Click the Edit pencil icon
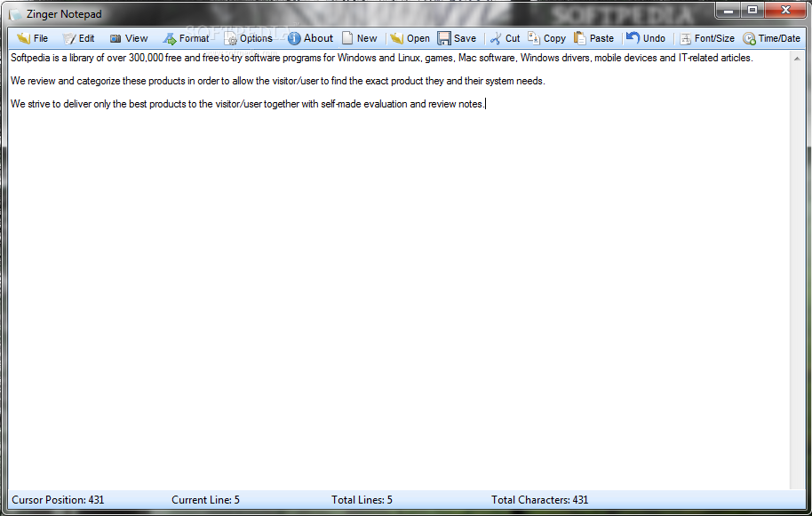Viewport: 812px width, 516px height. click(x=69, y=38)
